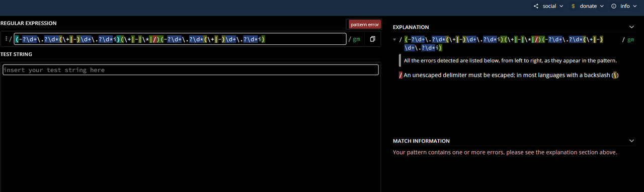Open the social dropdown menu
The height and width of the screenshot is (192, 644).
[x=548, y=6]
